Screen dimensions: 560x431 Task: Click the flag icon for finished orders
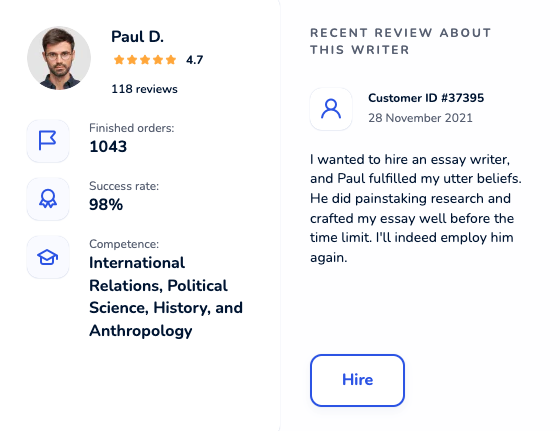point(48,141)
